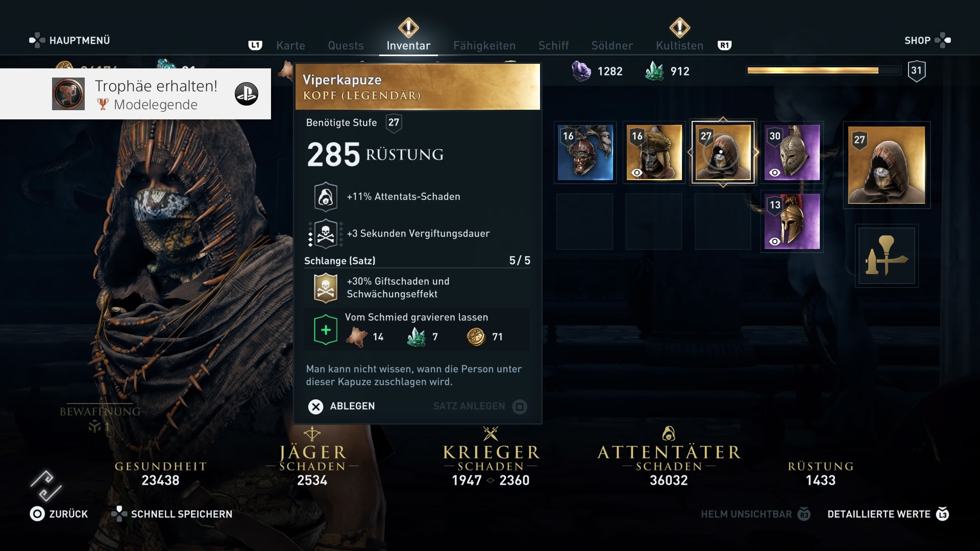Image resolution: width=980 pixels, height=551 pixels.
Task: Toggle eye icon on level 30 purple helmet
Action: coord(775,172)
